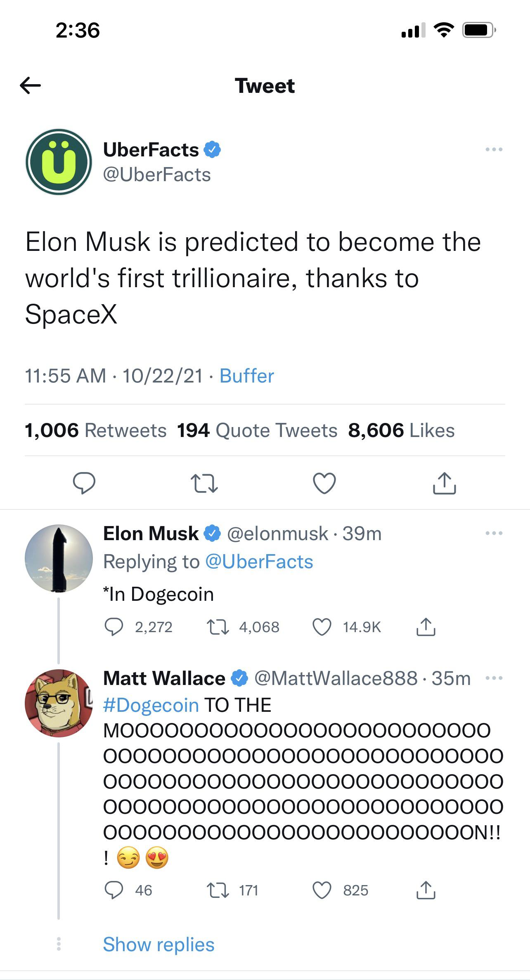Like the UberFacts tweet with the heart

[x=324, y=483]
